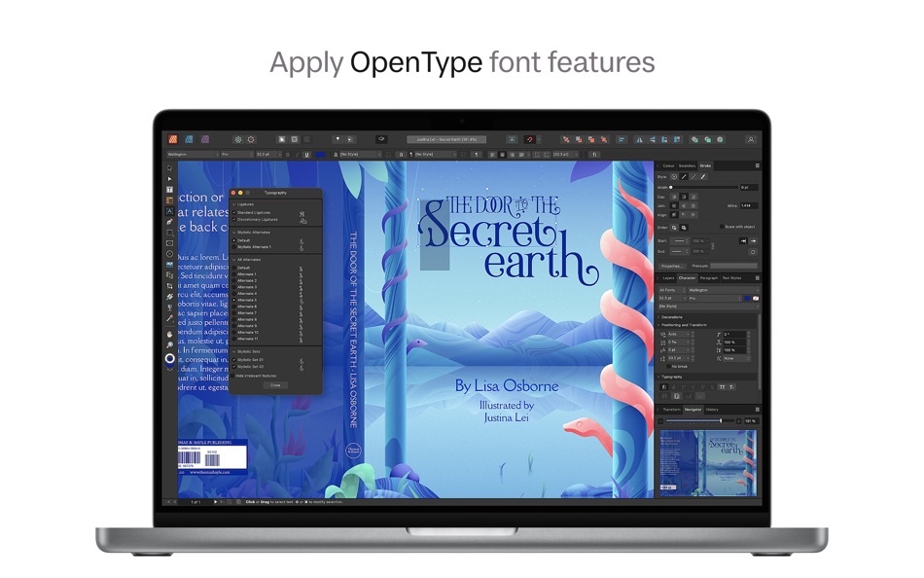The image size is (924, 578).
Task: Click the blue text colour swatch in toolbar
Action: click(x=321, y=155)
